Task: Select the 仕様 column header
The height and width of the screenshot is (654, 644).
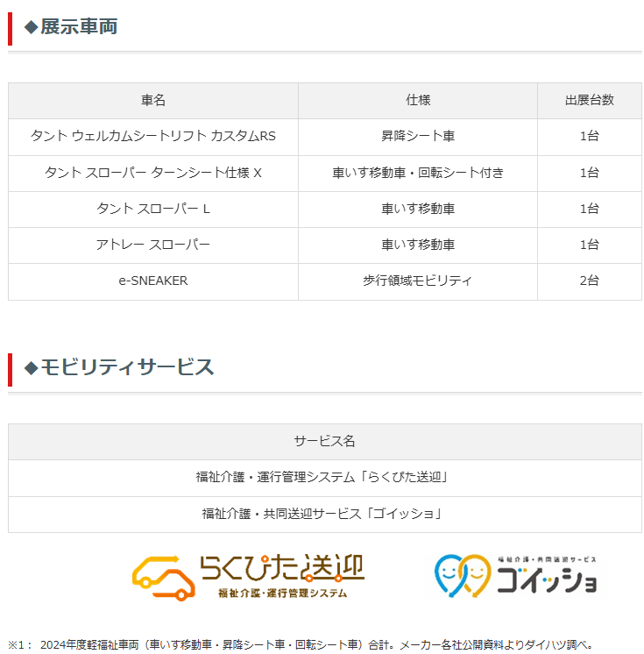Action: coord(418,101)
